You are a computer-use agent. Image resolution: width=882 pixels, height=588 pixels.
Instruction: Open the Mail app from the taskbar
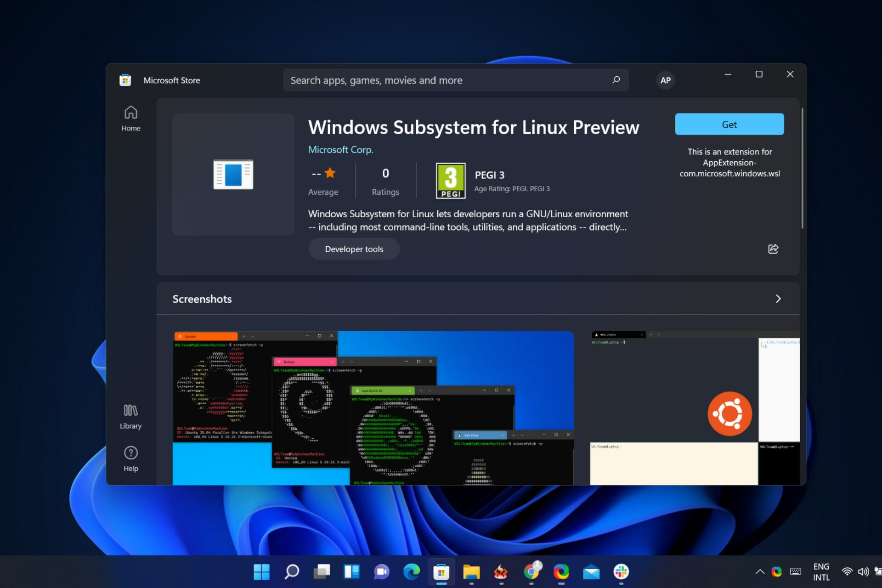[591, 572]
